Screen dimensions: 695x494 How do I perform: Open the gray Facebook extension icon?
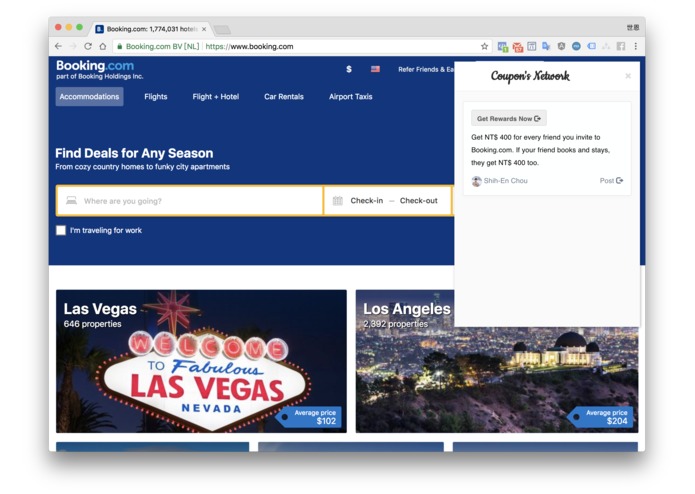(621, 46)
